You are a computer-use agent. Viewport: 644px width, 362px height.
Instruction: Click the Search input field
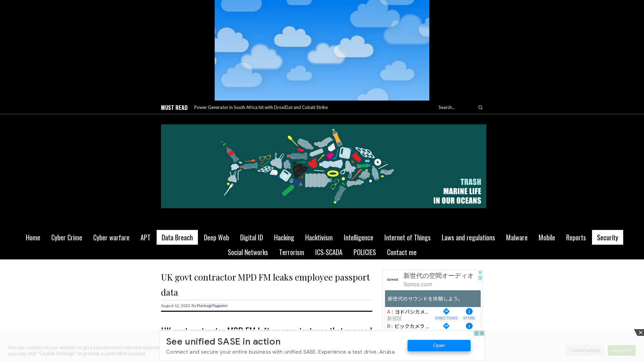(455, 107)
